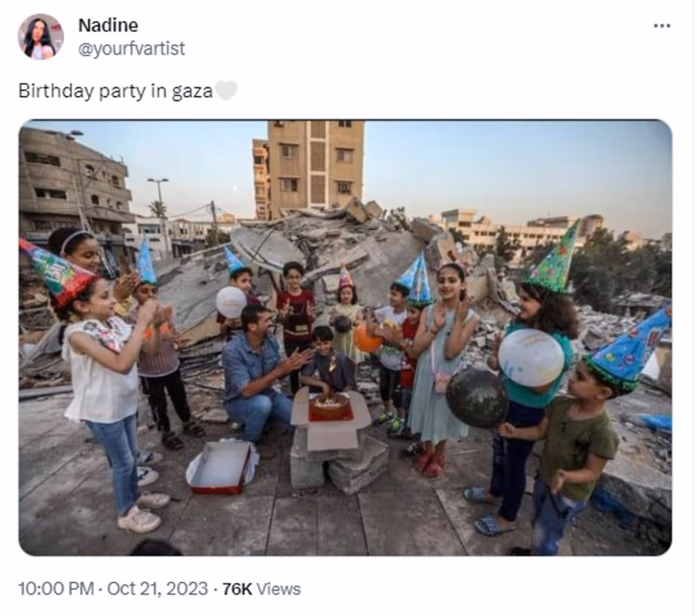Click the "Birthday party in gaza" text
Viewport: 697px width, 616px height.
115,91
